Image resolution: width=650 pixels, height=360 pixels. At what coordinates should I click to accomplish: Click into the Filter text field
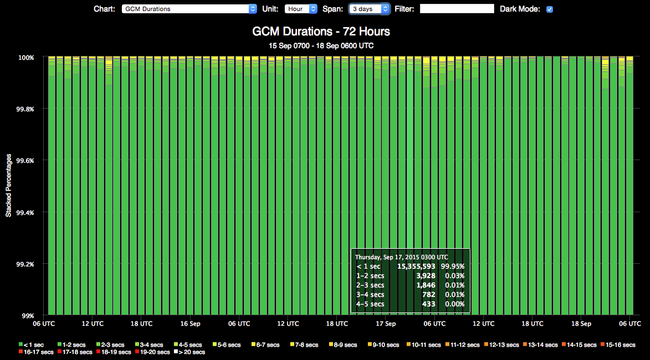pos(457,9)
